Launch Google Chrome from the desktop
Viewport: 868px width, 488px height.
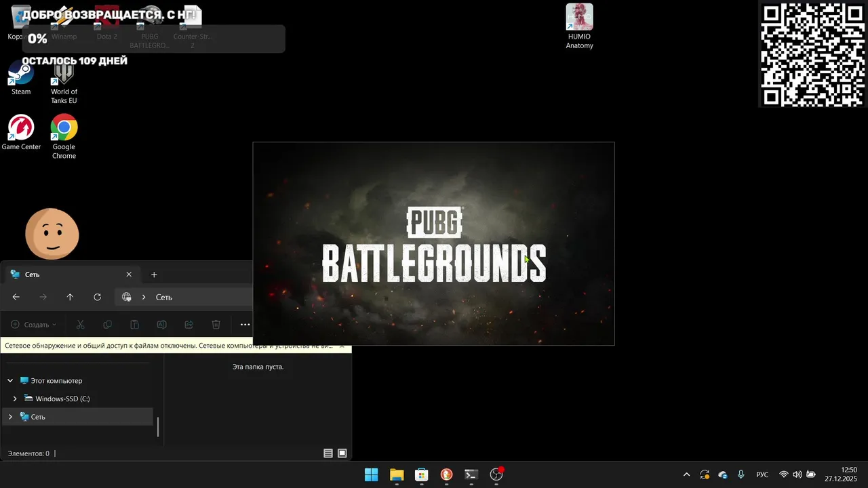tap(64, 137)
